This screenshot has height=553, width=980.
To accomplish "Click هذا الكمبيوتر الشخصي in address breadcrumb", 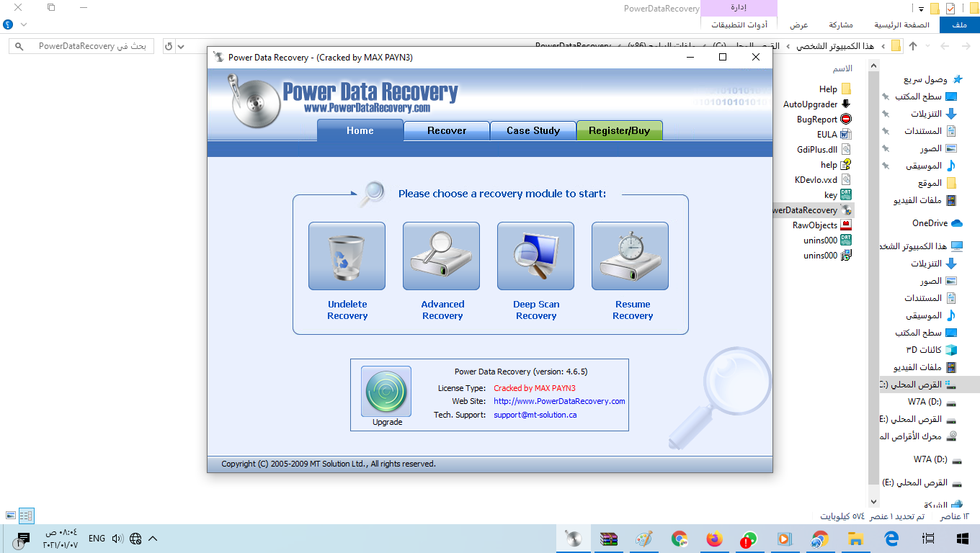I will pos(835,46).
